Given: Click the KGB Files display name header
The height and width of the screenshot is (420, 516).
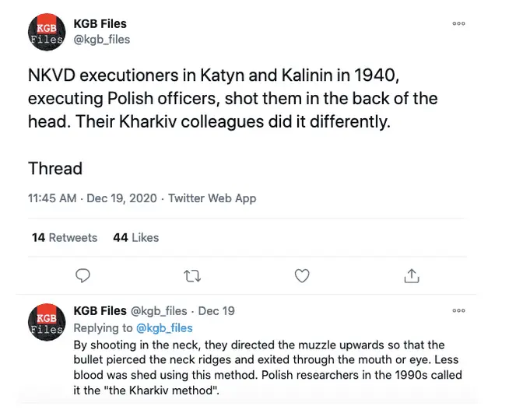Looking at the screenshot, I should (x=100, y=23).
